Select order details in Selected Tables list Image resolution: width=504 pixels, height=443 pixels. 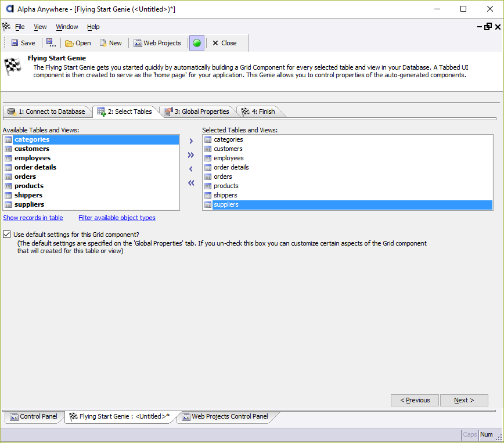pyautogui.click(x=348, y=167)
